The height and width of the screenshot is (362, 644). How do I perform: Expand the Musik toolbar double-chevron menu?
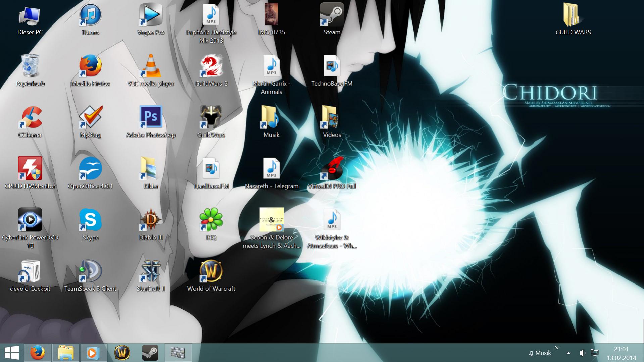point(557,348)
